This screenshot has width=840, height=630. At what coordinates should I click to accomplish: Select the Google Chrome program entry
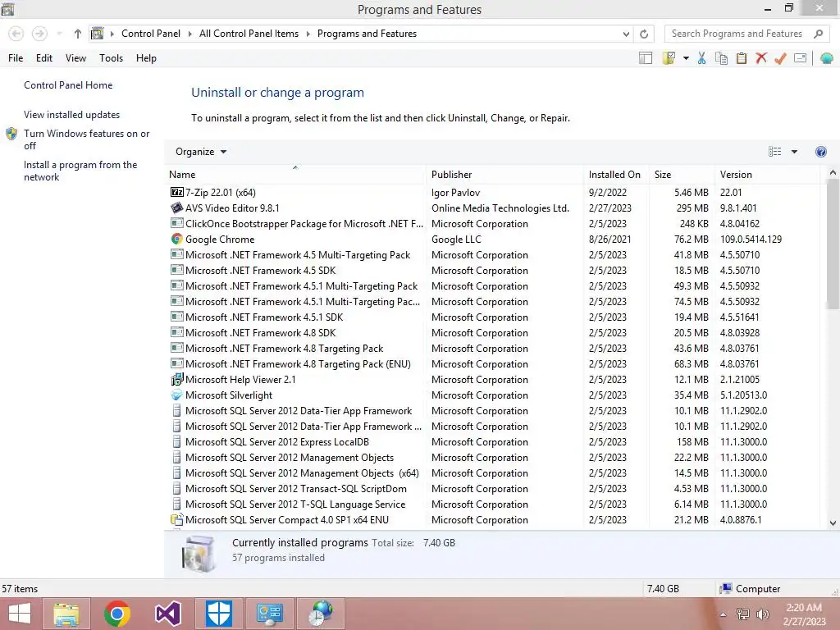point(493,239)
